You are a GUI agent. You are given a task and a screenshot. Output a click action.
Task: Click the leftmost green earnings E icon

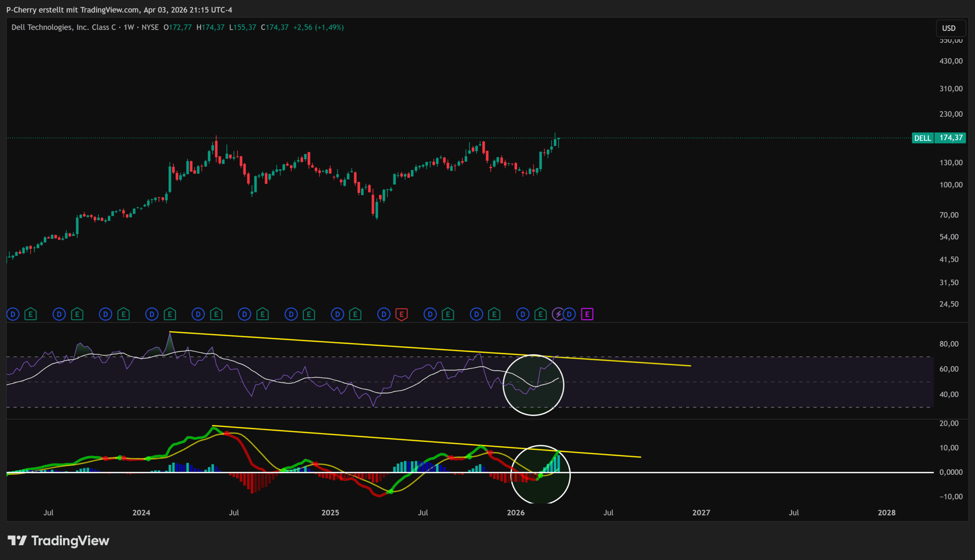click(31, 314)
